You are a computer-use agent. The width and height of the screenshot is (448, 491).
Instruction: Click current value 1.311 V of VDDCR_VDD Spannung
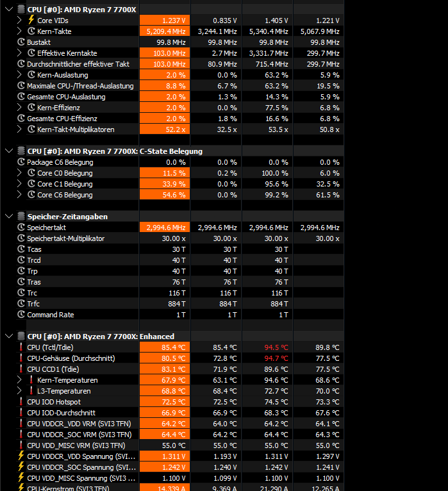tap(174, 456)
